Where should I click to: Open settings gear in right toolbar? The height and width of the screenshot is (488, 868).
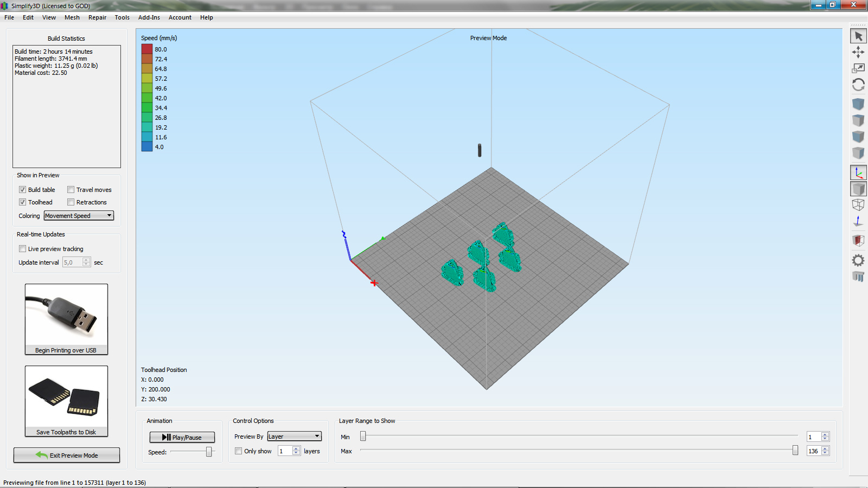coord(858,260)
